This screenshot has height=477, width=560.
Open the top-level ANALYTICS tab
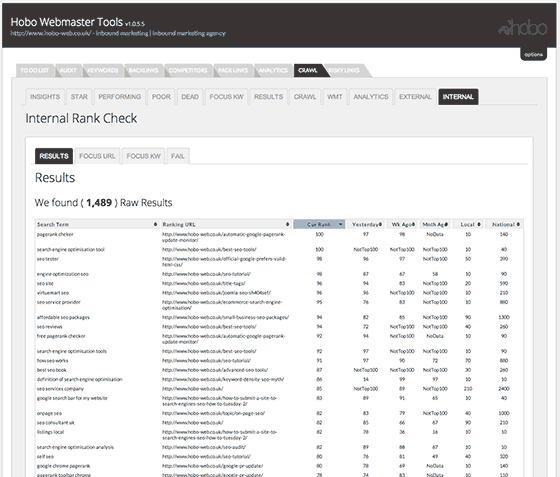click(273, 70)
